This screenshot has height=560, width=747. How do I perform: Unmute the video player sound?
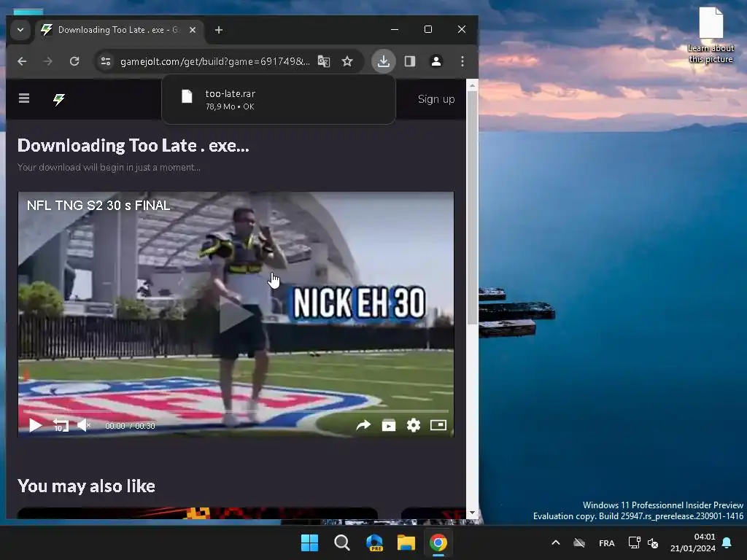click(84, 425)
